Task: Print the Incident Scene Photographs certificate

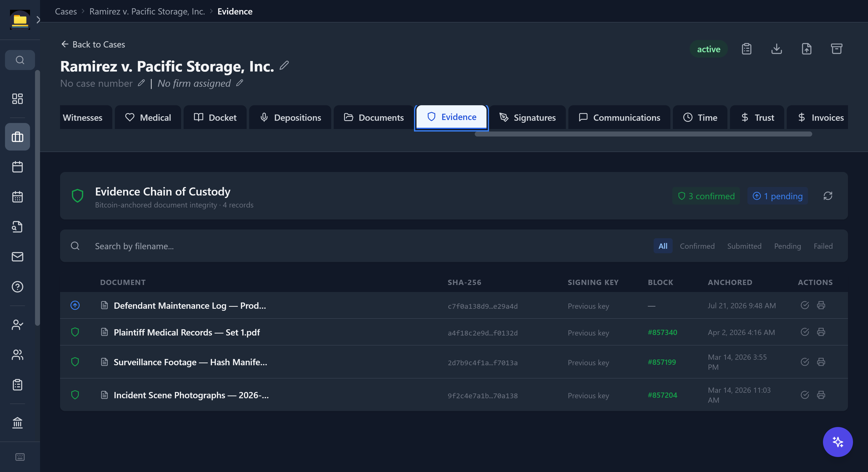Action: coord(821,395)
